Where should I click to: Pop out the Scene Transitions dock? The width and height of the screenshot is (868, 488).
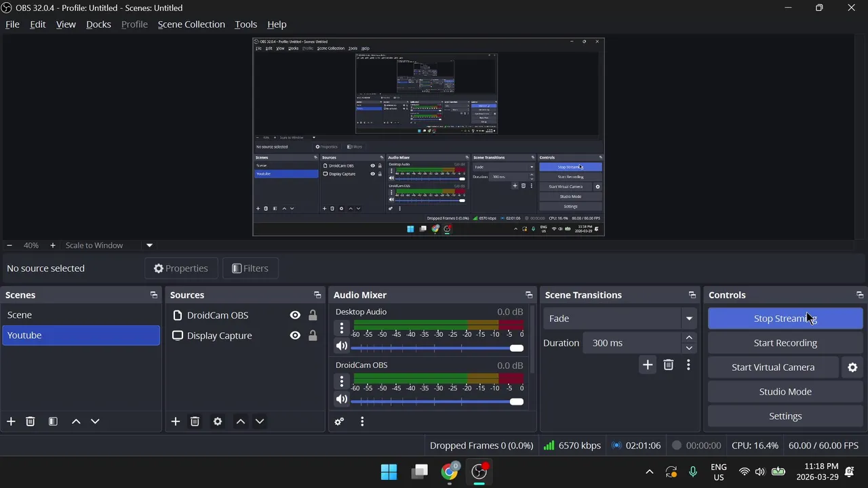pyautogui.click(x=692, y=295)
